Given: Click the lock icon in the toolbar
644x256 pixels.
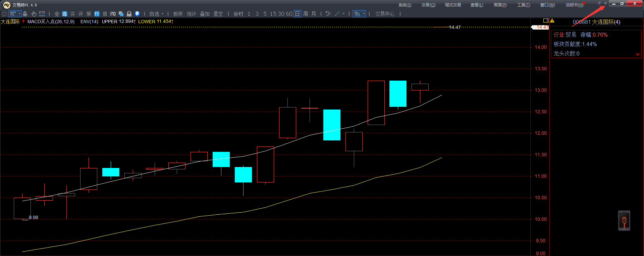Looking at the screenshot, I should point(129,14).
